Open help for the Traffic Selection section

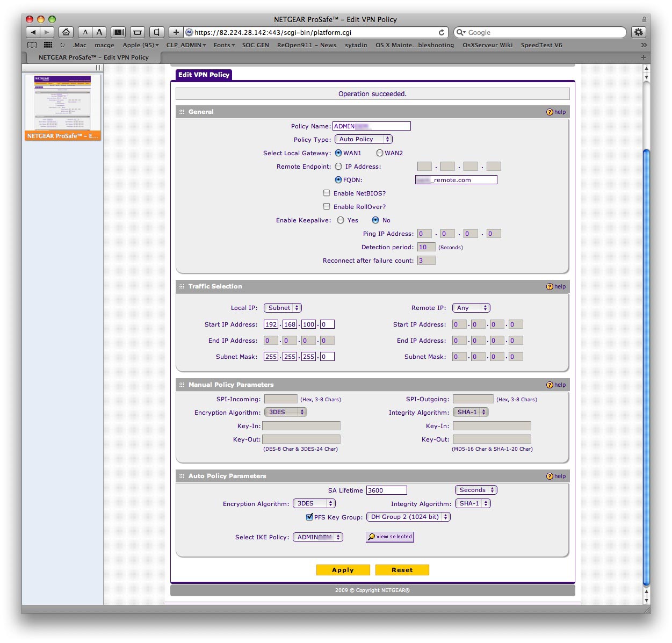(556, 286)
